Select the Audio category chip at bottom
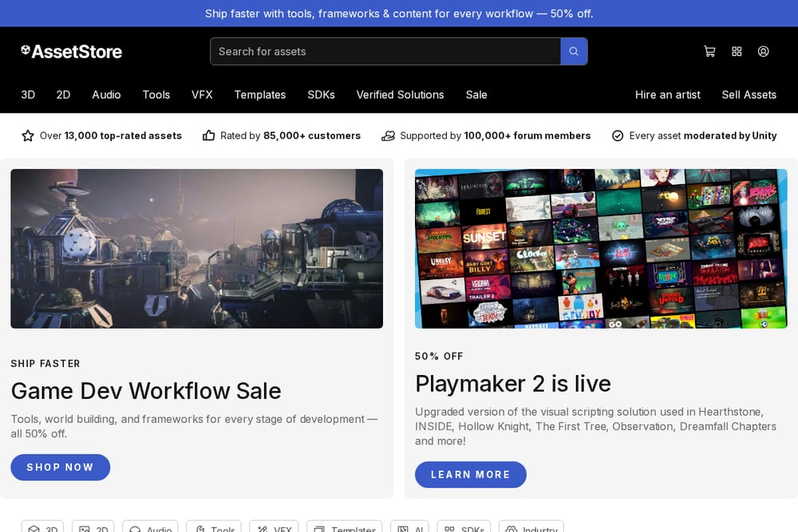 coord(150,527)
